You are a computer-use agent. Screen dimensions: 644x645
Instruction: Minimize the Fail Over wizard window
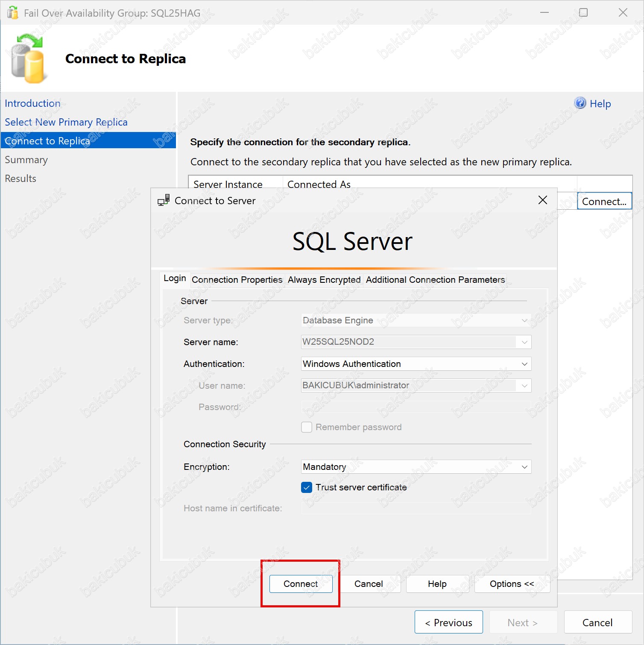[x=544, y=12]
